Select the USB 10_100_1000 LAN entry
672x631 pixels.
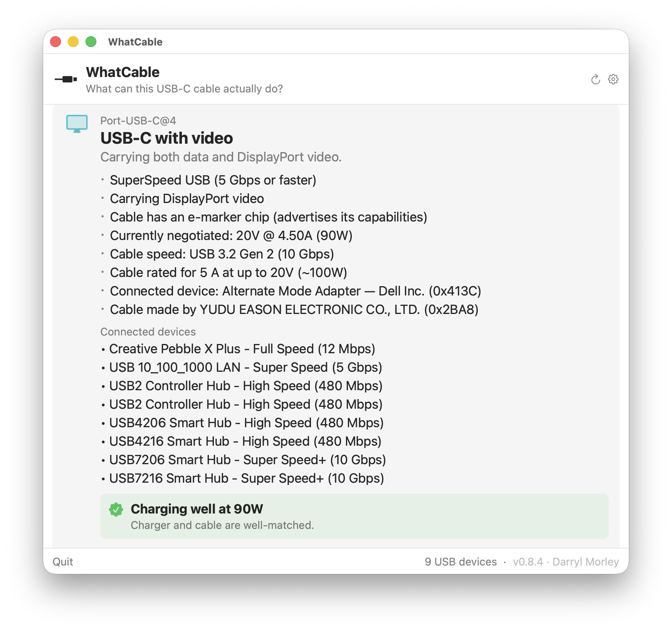coord(242,368)
